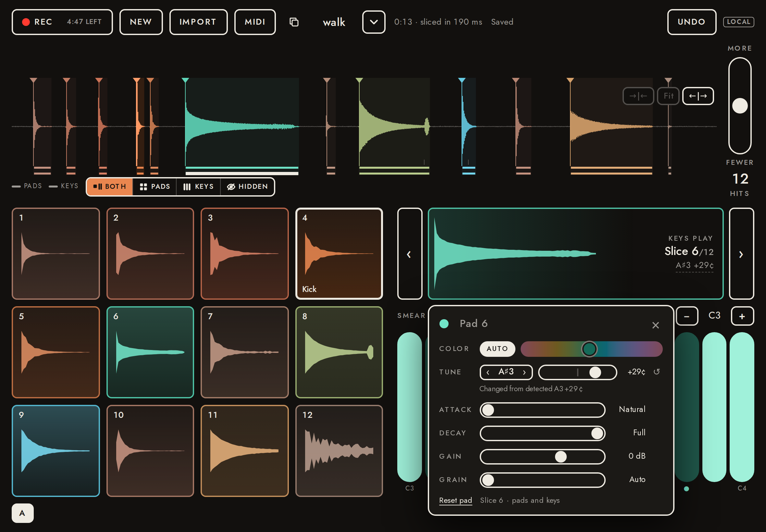Click the color hue slider handle
Viewport: 766px width, 532px height.
tap(589, 349)
